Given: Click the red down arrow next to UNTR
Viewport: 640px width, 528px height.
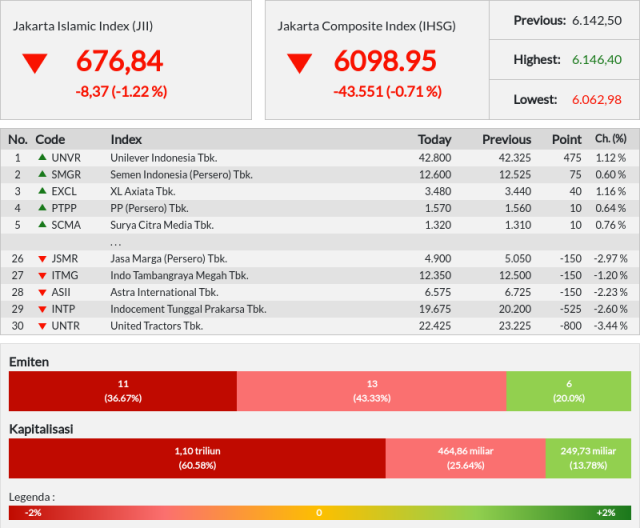Looking at the screenshot, I should (42, 326).
